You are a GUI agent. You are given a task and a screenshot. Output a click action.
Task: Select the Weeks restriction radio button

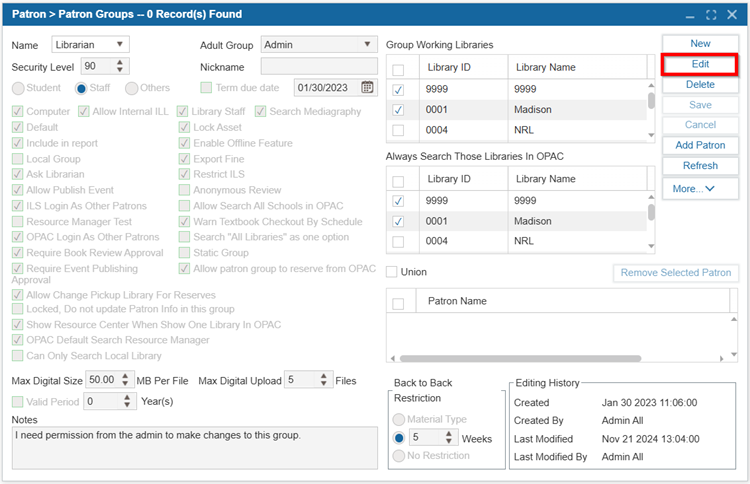point(398,437)
